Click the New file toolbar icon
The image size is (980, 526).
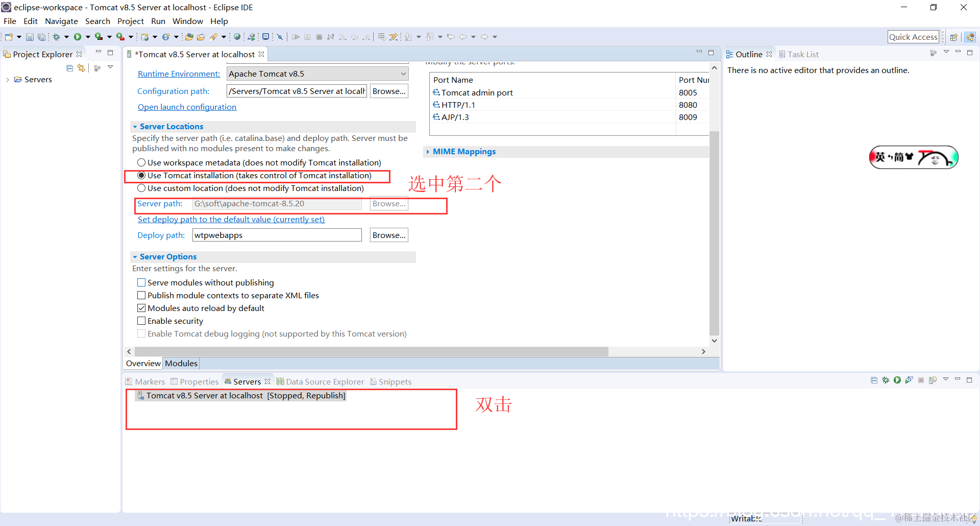[x=9, y=37]
